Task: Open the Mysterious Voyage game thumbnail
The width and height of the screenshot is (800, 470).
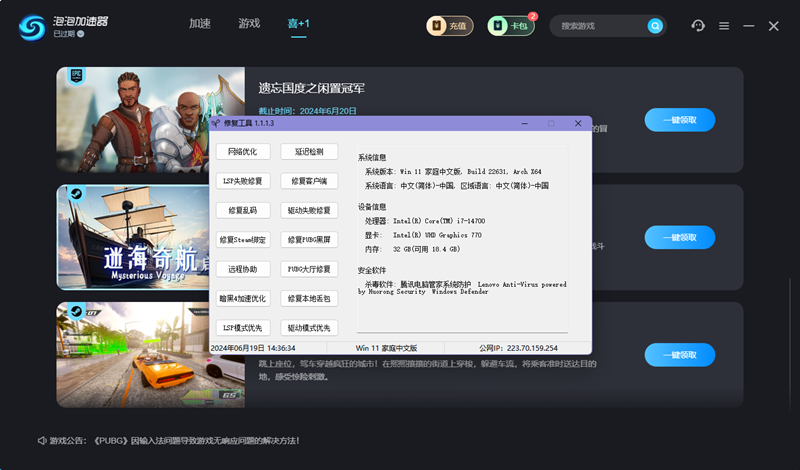Action: pyautogui.click(x=151, y=237)
